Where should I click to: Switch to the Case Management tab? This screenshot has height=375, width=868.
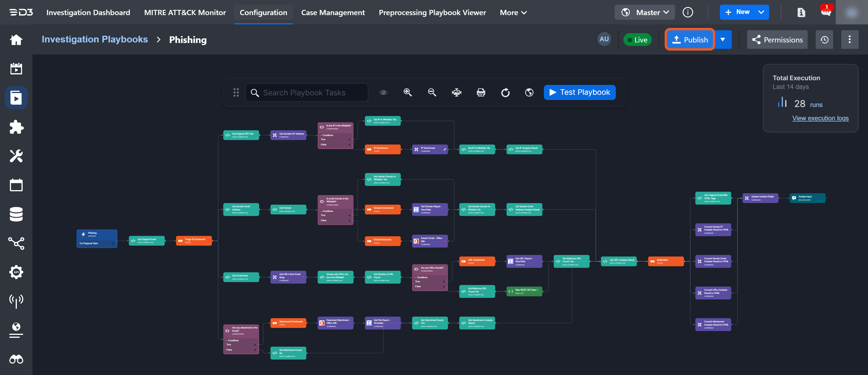(333, 12)
